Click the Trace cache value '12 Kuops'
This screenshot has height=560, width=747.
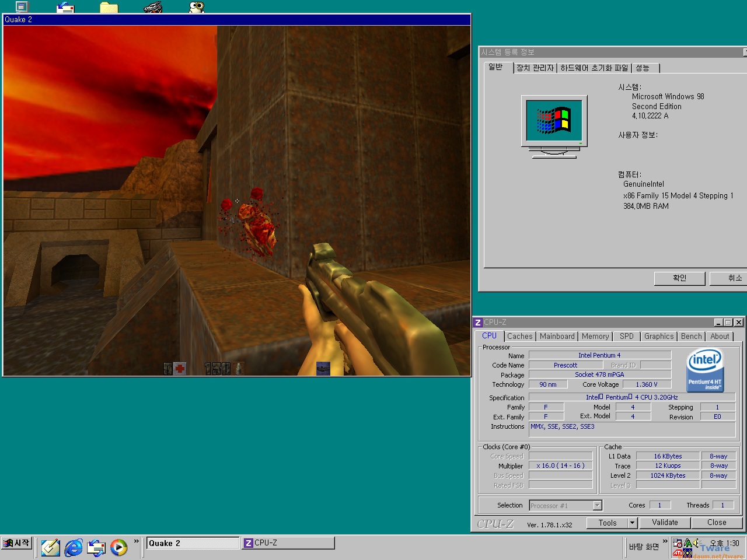pyautogui.click(x=668, y=466)
